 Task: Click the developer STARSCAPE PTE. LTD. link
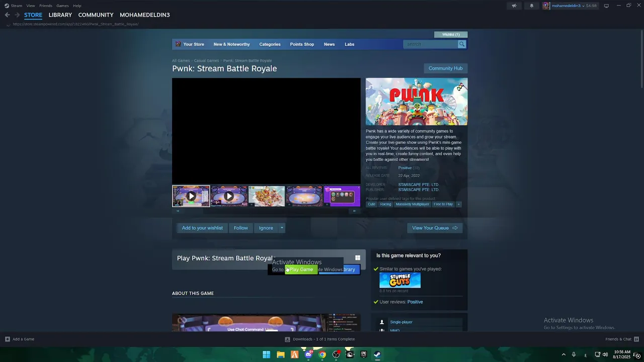[x=419, y=185]
